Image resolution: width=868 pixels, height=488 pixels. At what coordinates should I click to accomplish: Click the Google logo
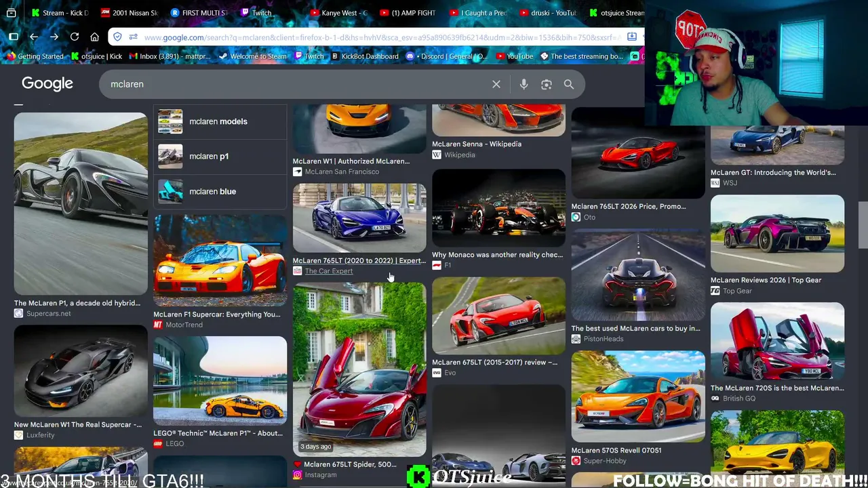pos(47,83)
